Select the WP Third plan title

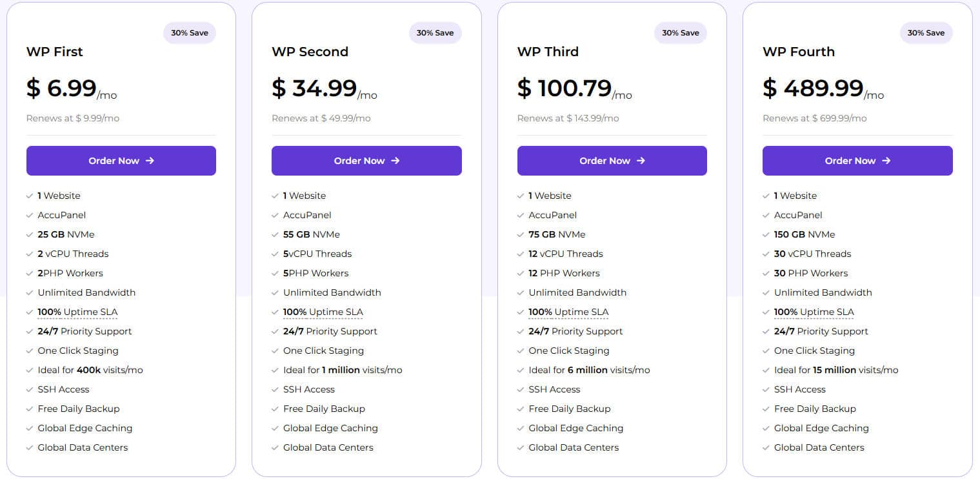[x=547, y=52]
